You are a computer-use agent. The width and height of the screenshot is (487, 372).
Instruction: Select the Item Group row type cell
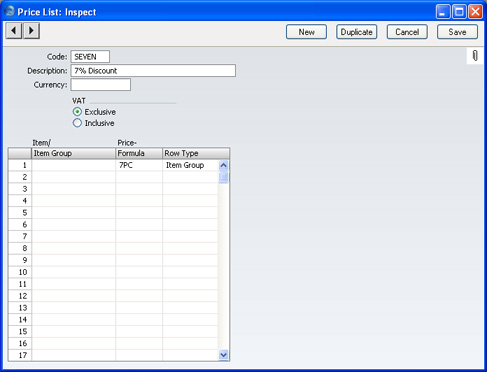(x=190, y=165)
